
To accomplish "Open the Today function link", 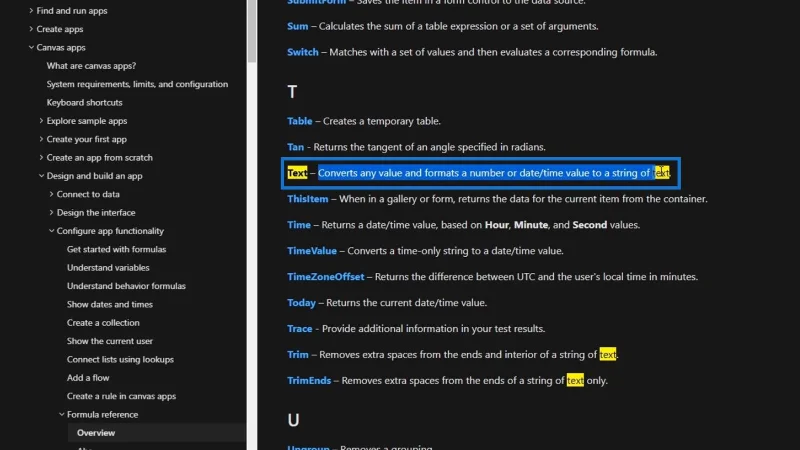I will coord(302,303).
